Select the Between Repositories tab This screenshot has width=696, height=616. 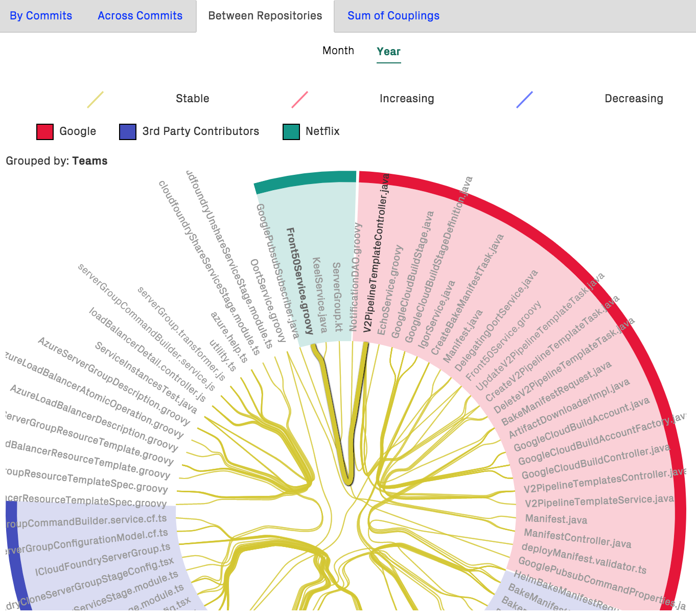tap(265, 16)
